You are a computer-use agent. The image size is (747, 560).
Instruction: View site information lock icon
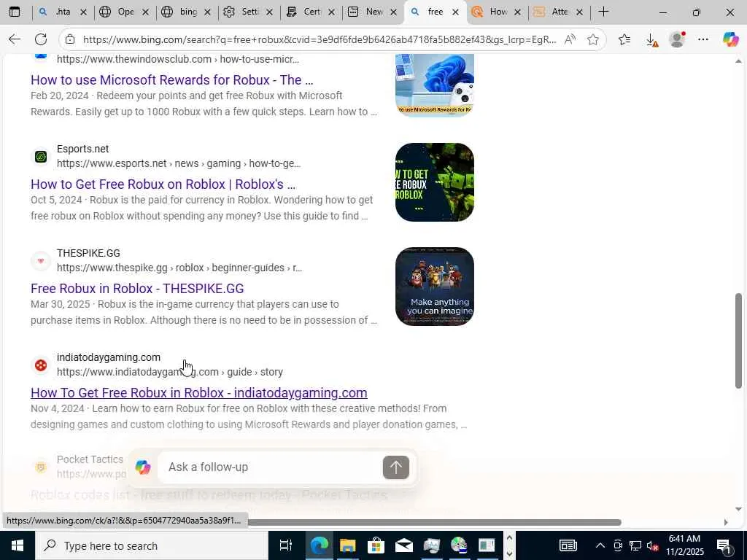70,39
